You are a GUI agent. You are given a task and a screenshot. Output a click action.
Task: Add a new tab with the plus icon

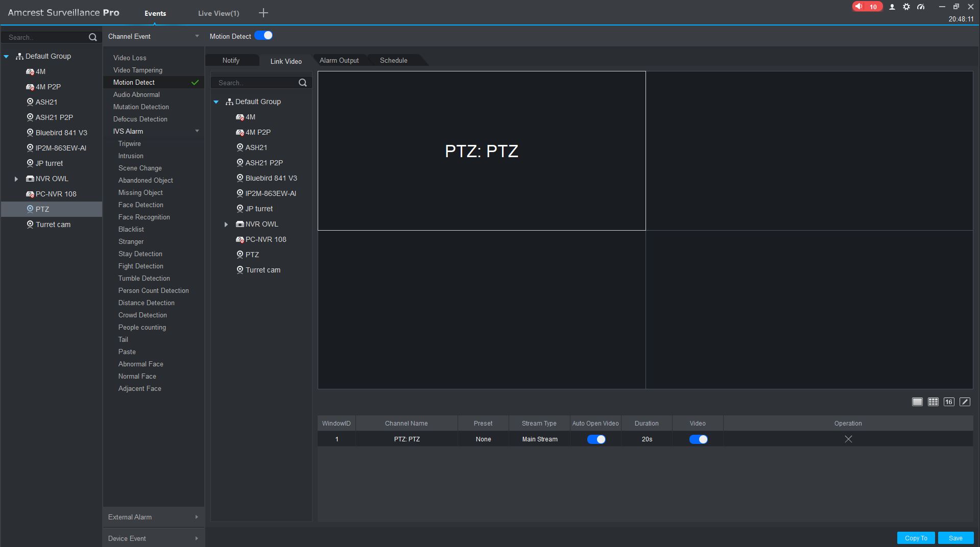[264, 13]
